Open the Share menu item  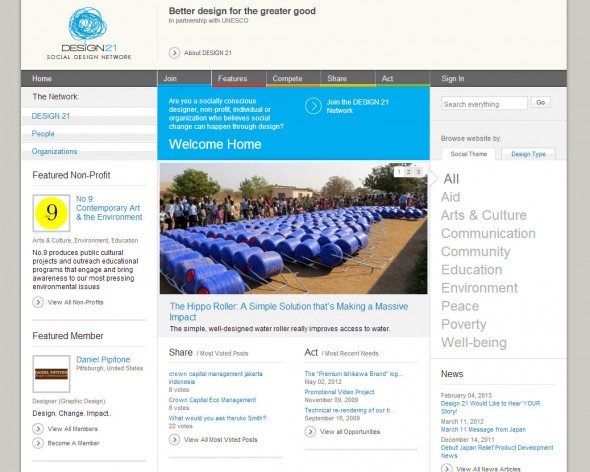(x=348, y=79)
